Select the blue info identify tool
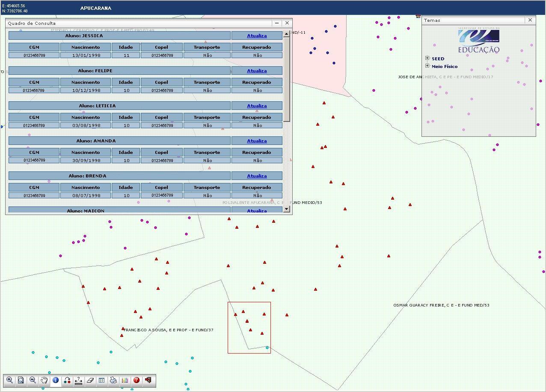Image resolution: width=546 pixels, height=392 pixels. [56, 380]
